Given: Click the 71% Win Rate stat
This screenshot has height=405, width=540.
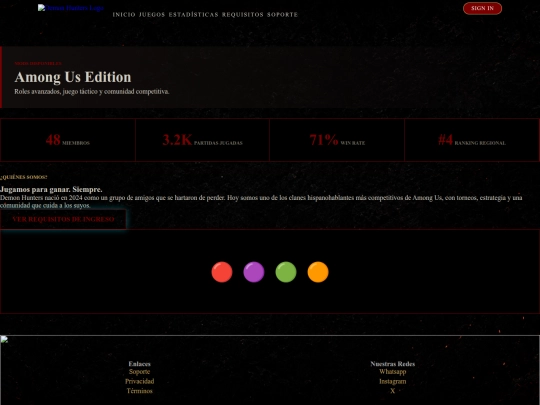Looking at the screenshot, I should pyautogui.click(x=337, y=140).
